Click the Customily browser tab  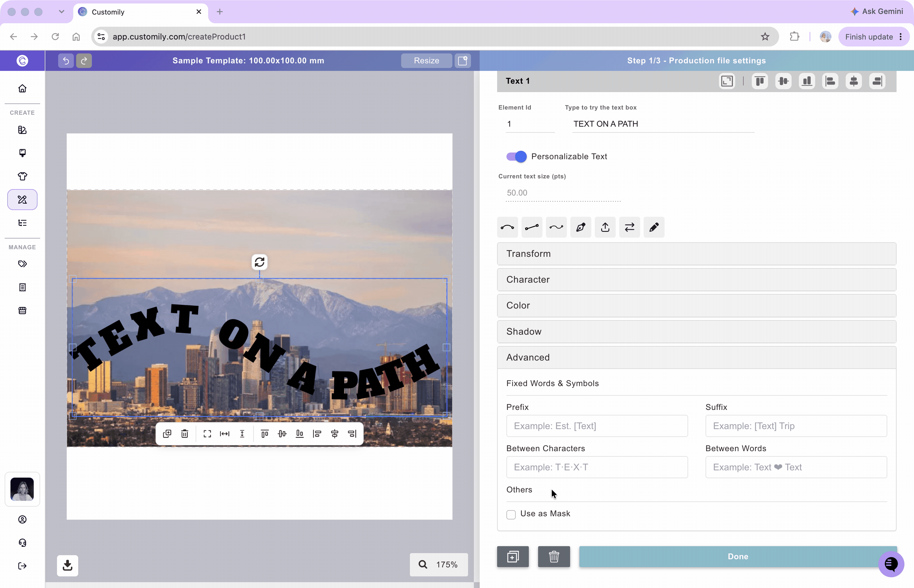click(141, 12)
